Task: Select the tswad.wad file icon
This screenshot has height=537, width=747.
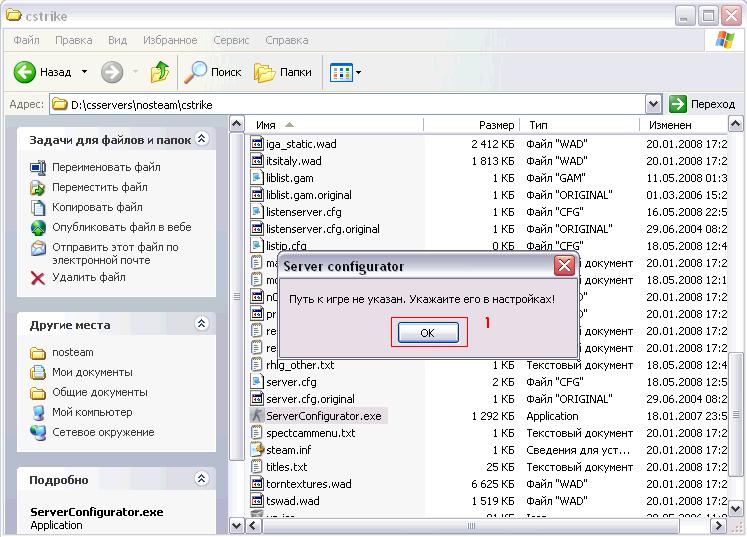Action: pyautogui.click(x=257, y=501)
